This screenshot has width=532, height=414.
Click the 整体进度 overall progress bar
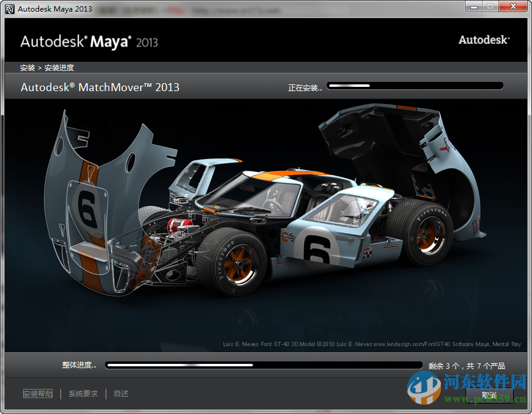264,365
